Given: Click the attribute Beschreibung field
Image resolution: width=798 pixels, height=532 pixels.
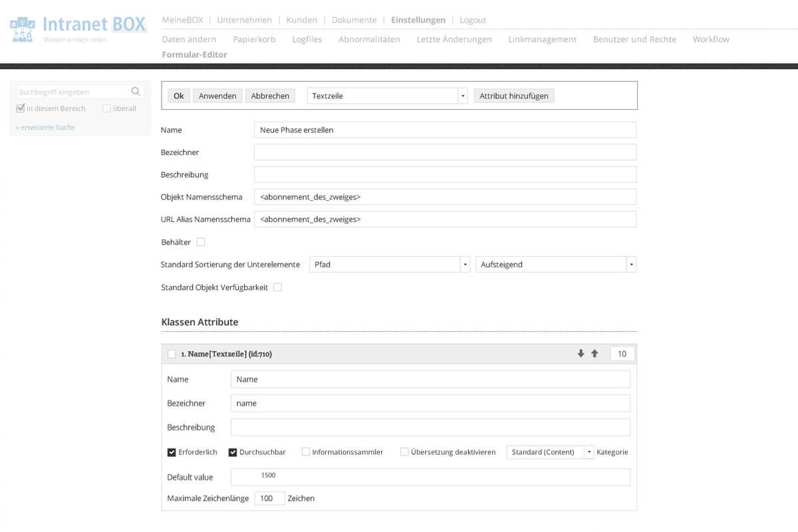Looking at the screenshot, I should tap(430, 427).
